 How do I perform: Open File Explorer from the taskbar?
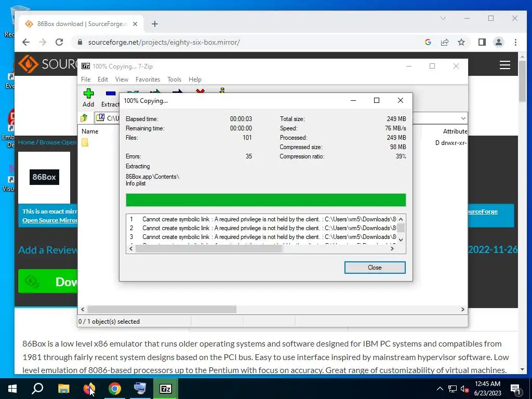click(x=63, y=389)
